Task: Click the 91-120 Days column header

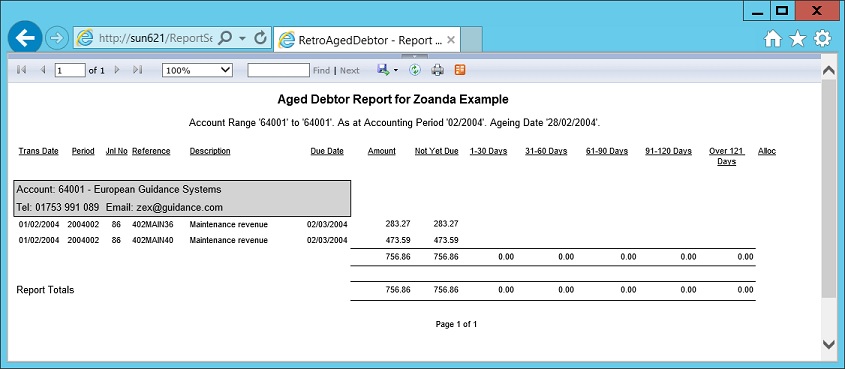Action: (x=668, y=151)
